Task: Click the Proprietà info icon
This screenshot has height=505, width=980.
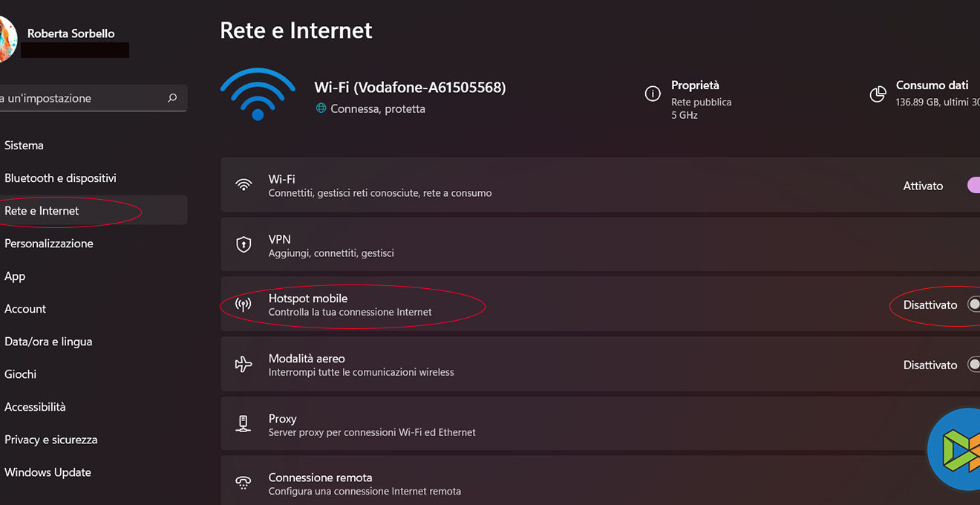Action: (653, 94)
